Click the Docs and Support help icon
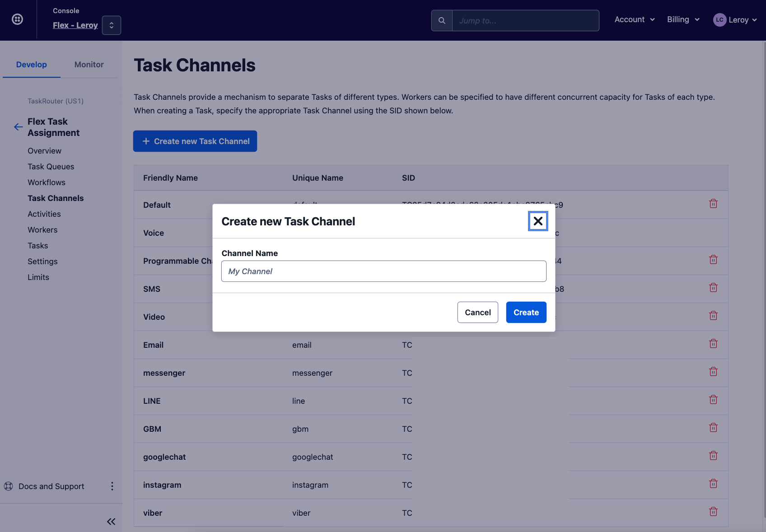The height and width of the screenshot is (532, 766). (8, 486)
